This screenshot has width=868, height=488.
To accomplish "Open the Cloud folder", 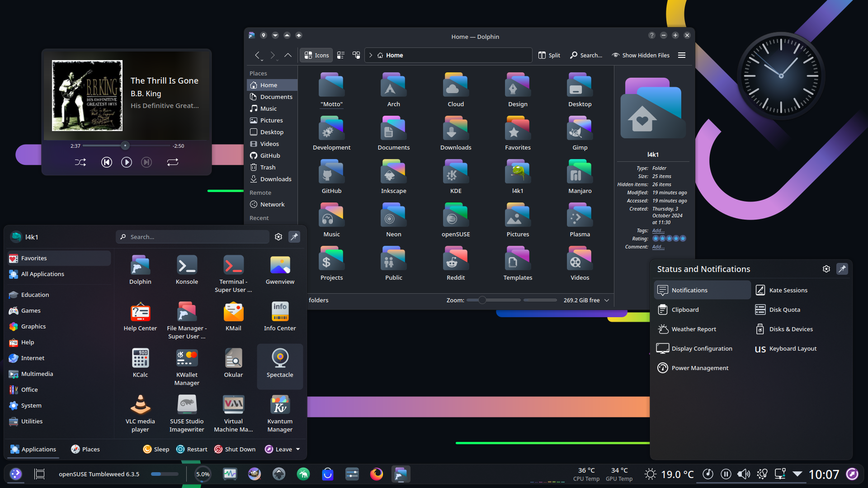I will (x=456, y=90).
